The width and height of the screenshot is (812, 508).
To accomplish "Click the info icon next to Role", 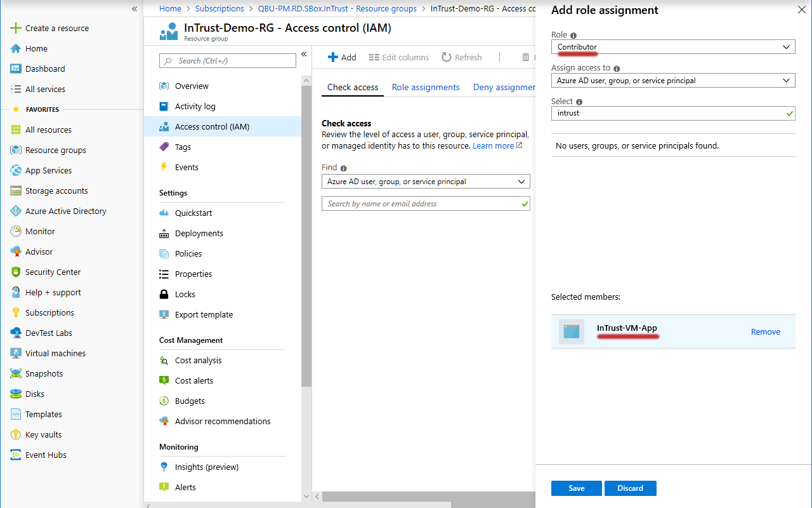I will (x=573, y=36).
